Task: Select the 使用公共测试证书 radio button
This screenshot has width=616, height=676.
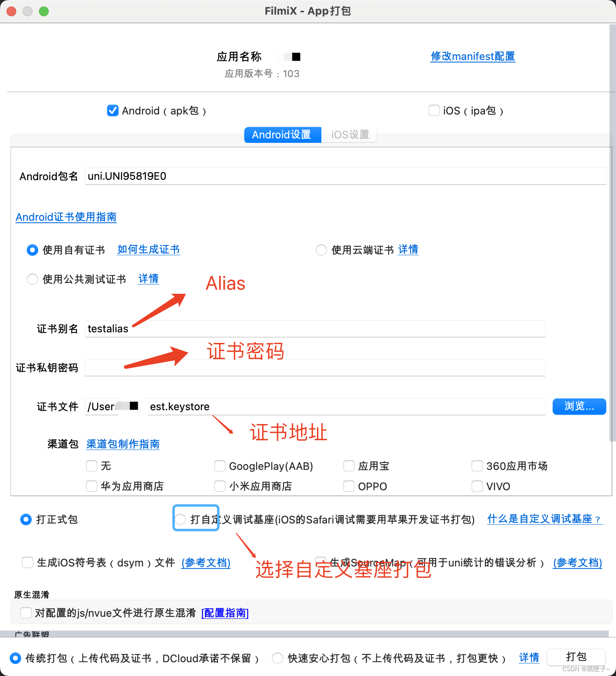Action: [32, 279]
